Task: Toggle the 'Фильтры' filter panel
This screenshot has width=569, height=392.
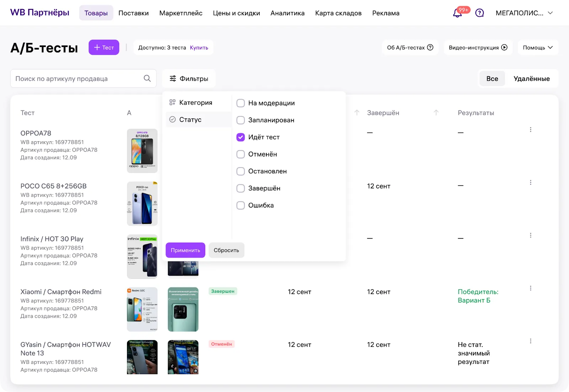Action: [x=189, y=79]
